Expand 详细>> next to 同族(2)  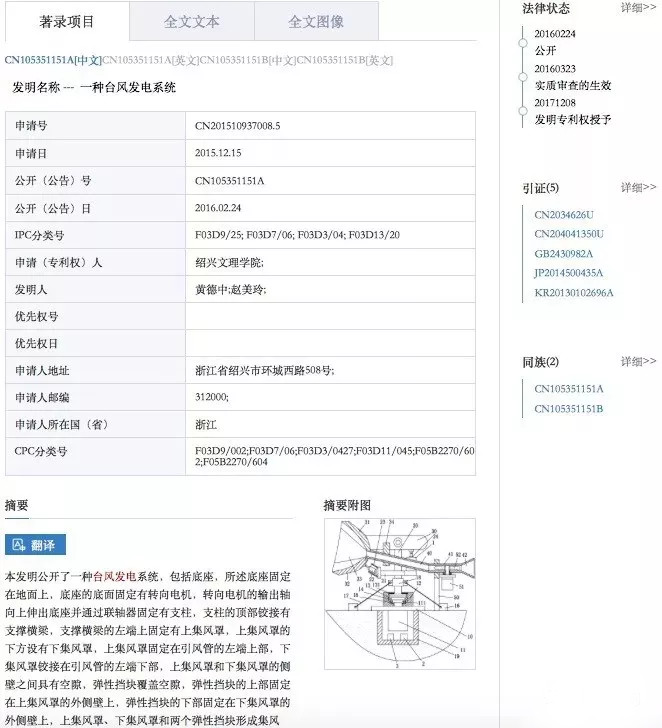[x=638, y=361]
